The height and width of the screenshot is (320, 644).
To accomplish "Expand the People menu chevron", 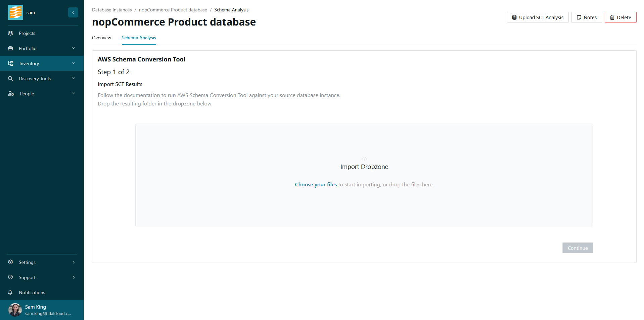I will (74, 94).
